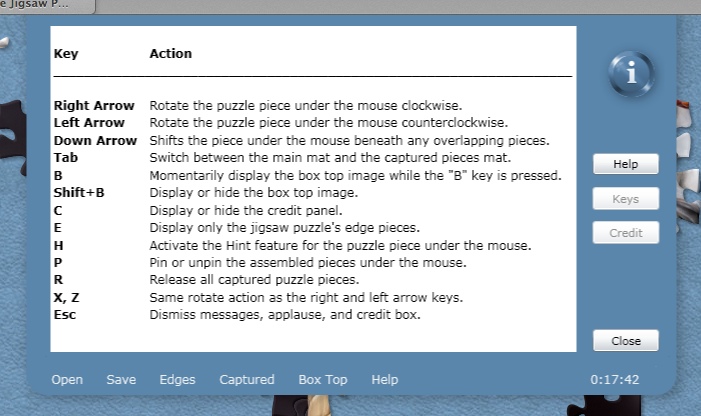Viewport: 701px width, 416px height.
Task: Click the "Esc" key row label
Action: pyautogui.click(x=65, y=315)
